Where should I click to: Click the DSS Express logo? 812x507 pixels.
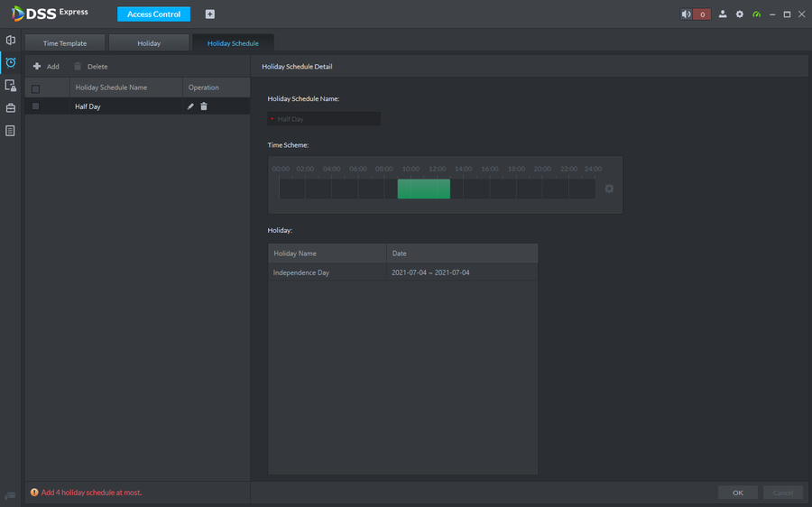pyautogui.click(x=50, y=14)
